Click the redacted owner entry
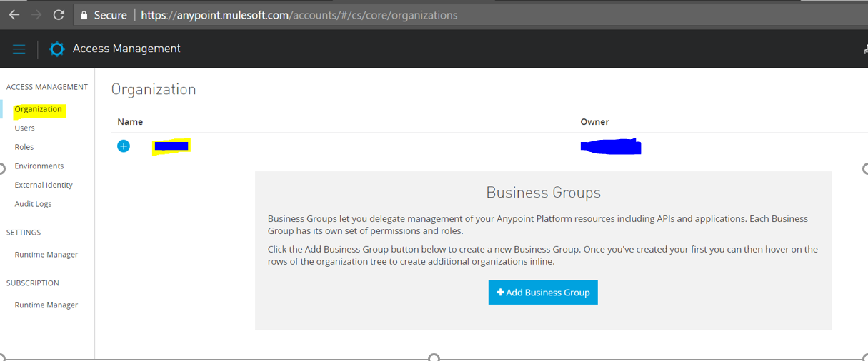Image resolution: width=868 pixels, height=361 pixels. pyautogui.click(x=611, y=147)
